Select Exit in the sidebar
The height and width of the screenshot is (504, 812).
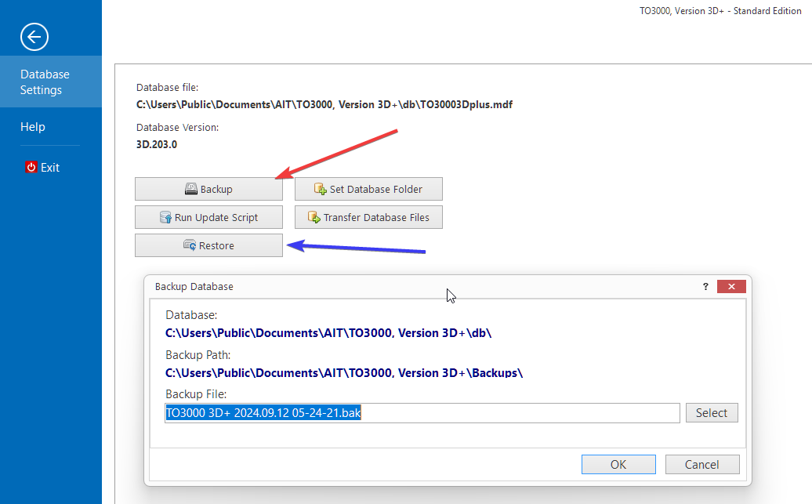pos(51,167)
